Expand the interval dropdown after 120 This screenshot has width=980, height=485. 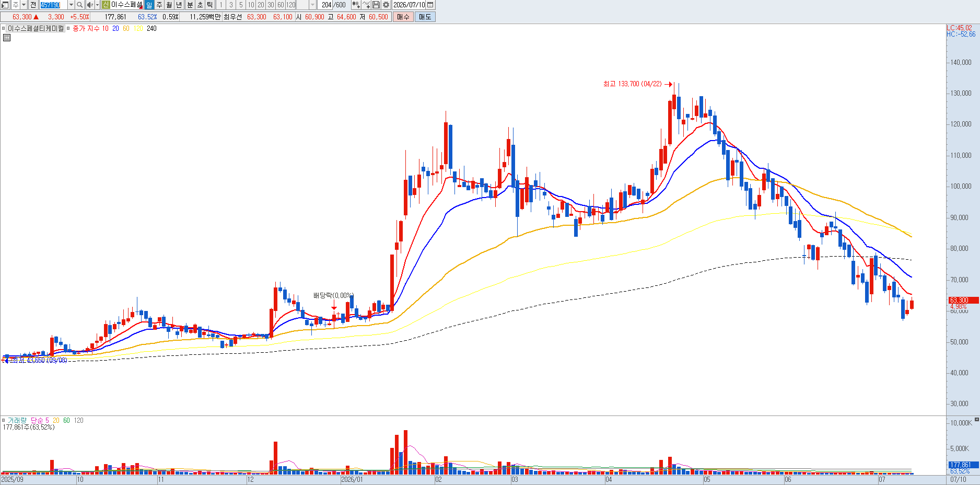[x=312, y=5]
